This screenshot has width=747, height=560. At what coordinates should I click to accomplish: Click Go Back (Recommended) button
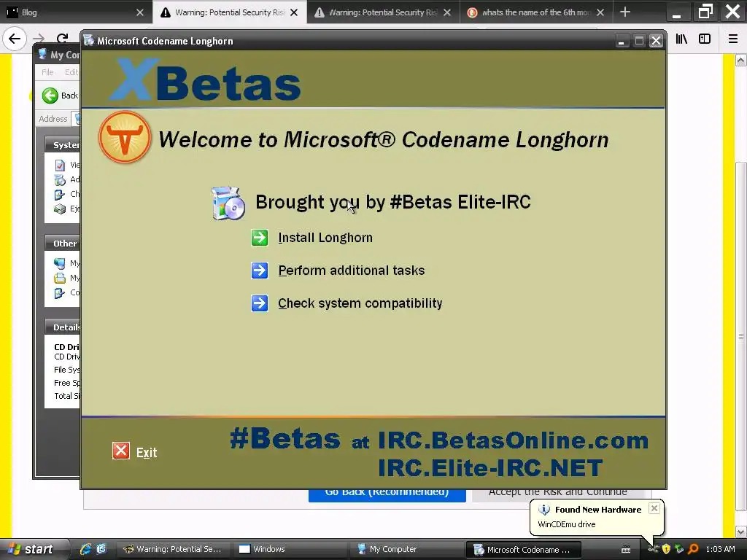[387, 495]
